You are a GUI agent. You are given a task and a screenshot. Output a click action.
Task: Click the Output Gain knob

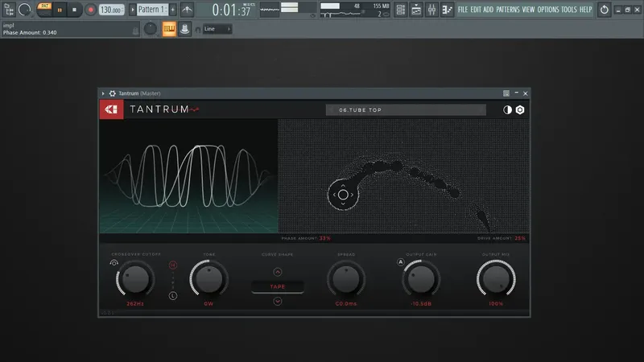(x=421, y=279)
